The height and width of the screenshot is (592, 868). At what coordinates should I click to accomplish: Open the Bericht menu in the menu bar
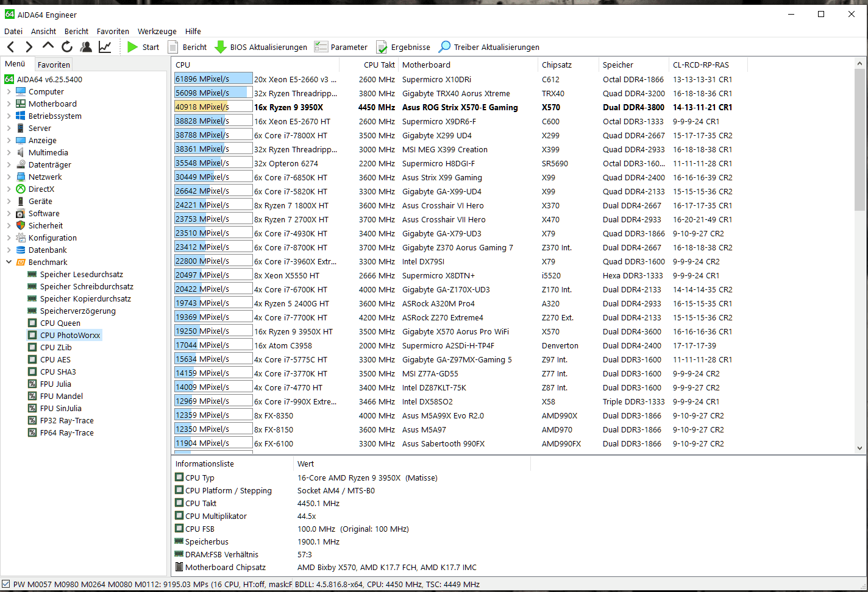click(76, 31)
